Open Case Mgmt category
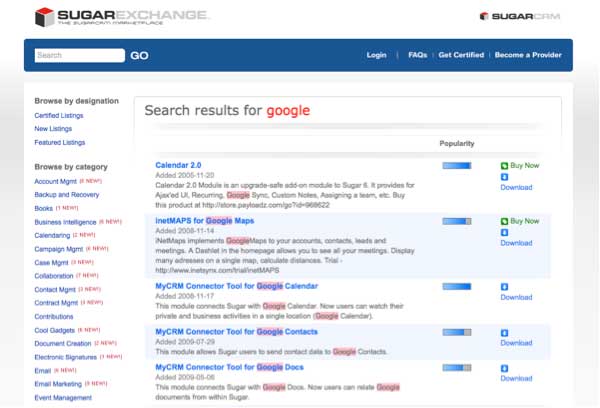The width and height of the screenshot is (600, 408). pos(51,263)
